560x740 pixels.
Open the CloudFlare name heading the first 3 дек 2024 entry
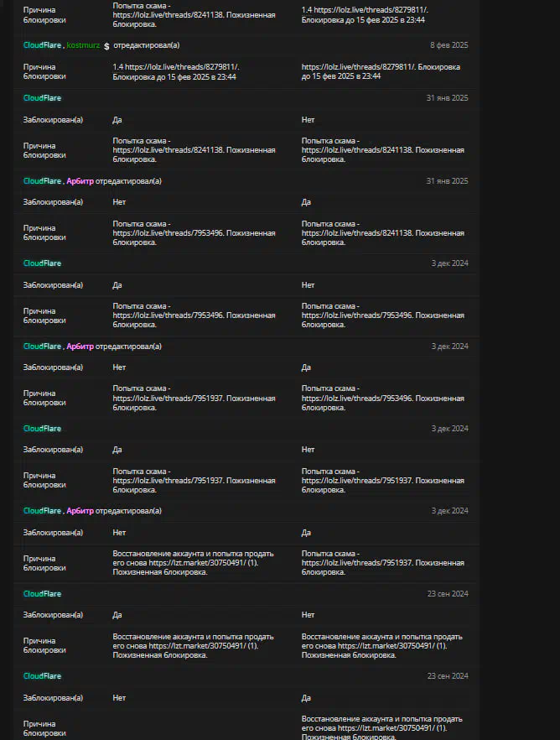[42, 263]
